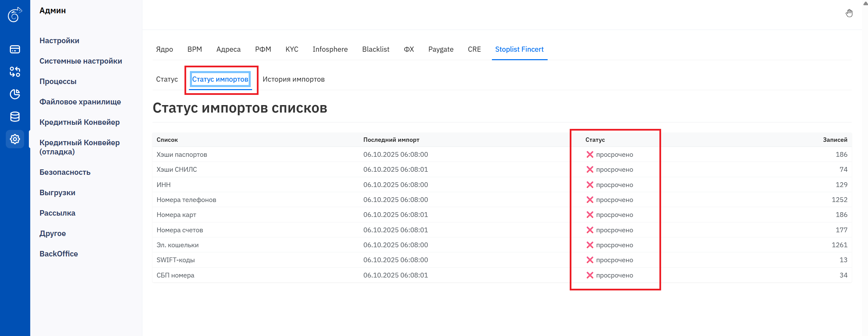The height and width of the screenshot is (336, 868).
Task: Open Кредитный Конвейер (отладка) item
Action: [79, 147]
